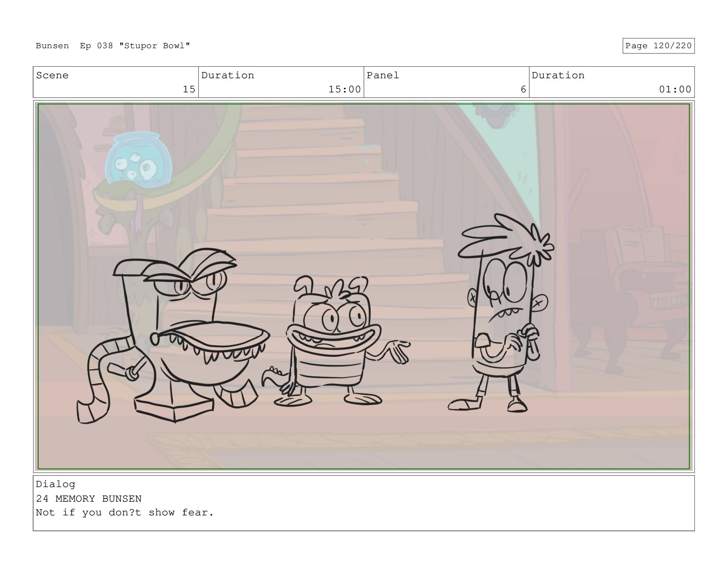
Task: Click the 'Page 120/220' box
Action: click(x=658, y=46)
